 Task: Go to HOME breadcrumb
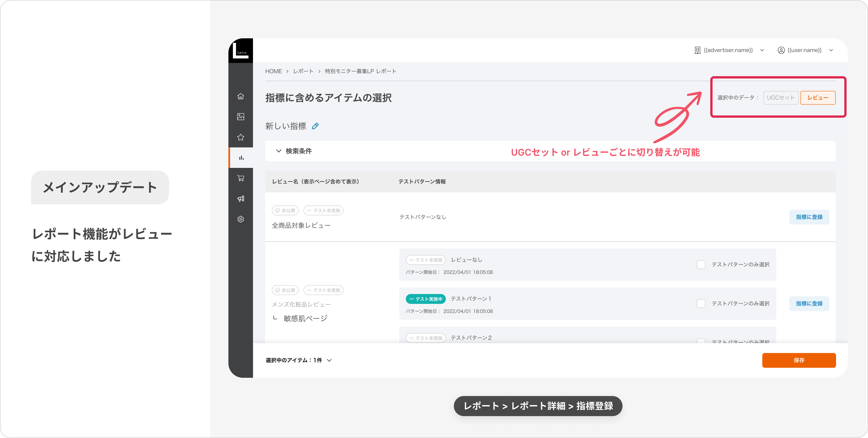[273, 71]
